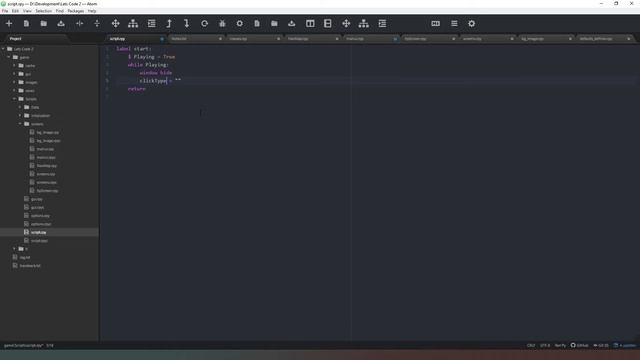
Task: Click the two-row layout toolbar icon
Action: click(x=327, y=24)
